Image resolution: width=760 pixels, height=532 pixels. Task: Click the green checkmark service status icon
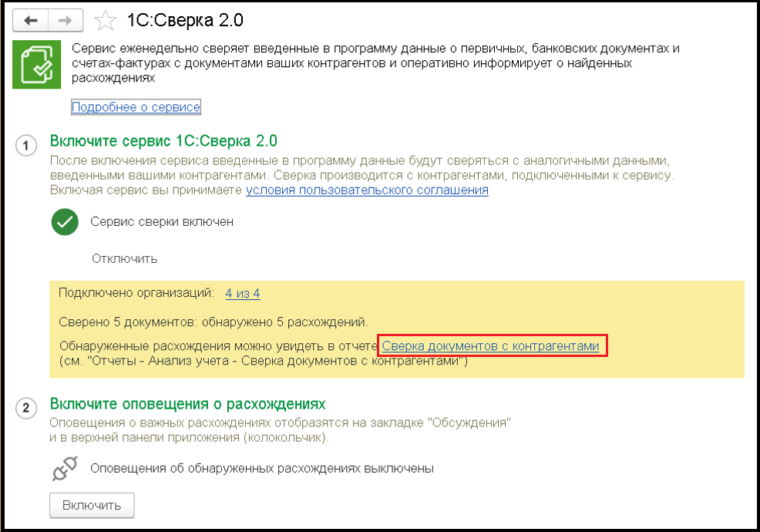click(65, 222)
